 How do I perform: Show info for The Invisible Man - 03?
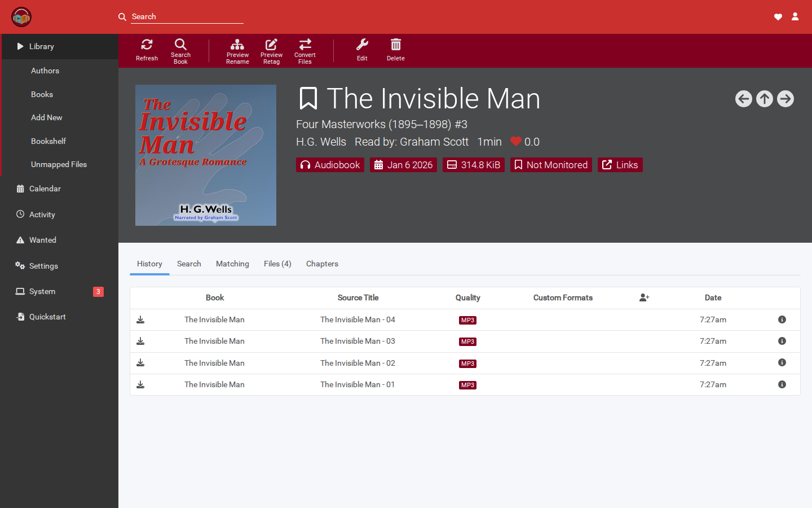click(x=782, y=341)
